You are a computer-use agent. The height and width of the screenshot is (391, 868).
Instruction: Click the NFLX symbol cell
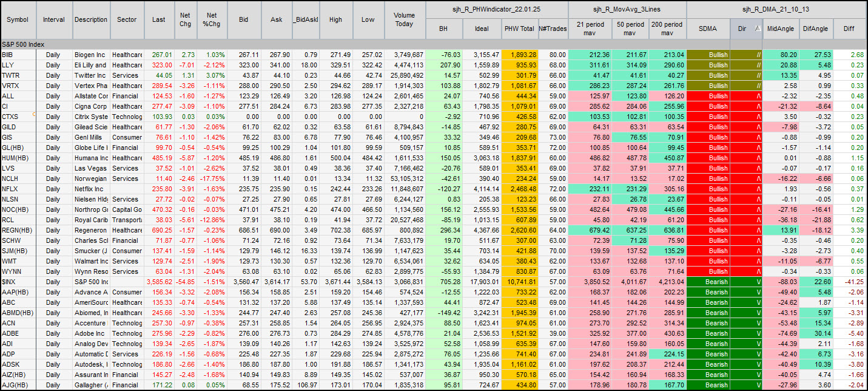(18, 189)
